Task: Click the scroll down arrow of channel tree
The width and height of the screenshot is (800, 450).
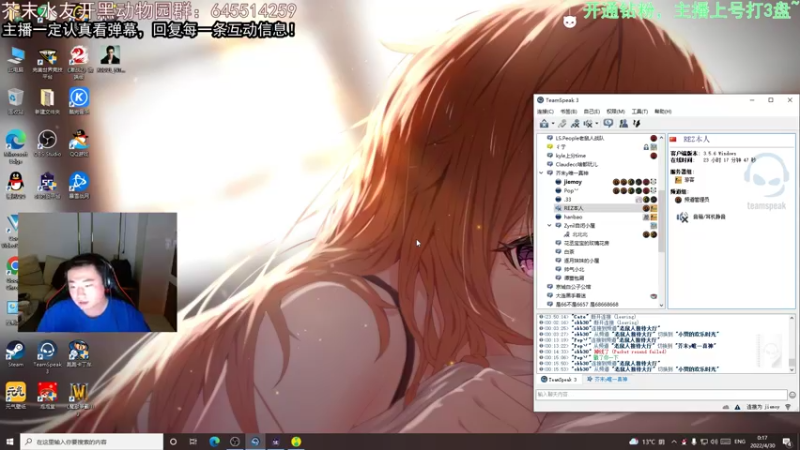Action: [662, 305]
